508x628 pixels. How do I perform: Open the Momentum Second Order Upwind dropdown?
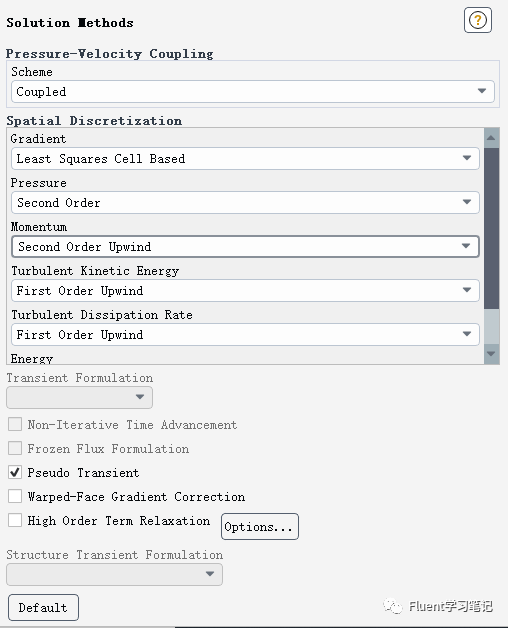click(245, 246)
